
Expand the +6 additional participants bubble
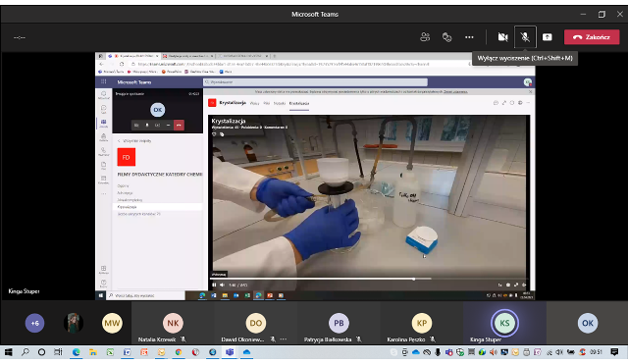coord(35,323)
